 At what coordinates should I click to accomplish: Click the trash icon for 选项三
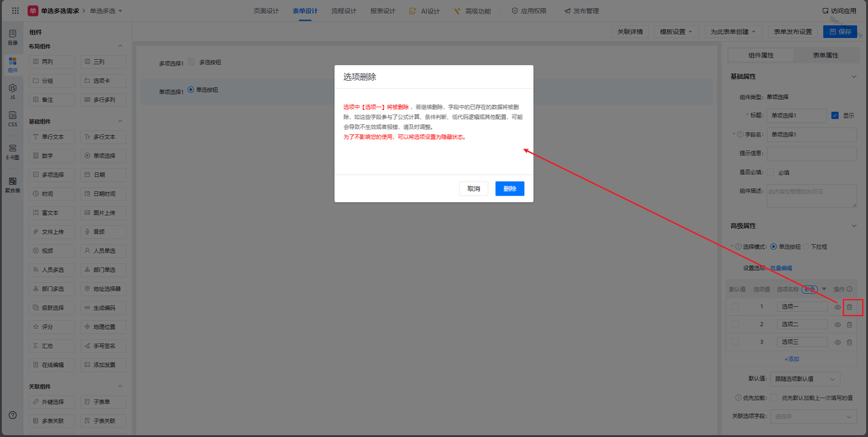(849, 342)
